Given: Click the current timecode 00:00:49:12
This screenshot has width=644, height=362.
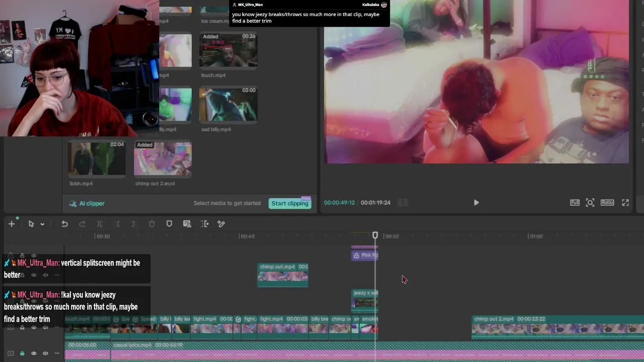Looking at the screenshot, I should [x=339, y=203].
